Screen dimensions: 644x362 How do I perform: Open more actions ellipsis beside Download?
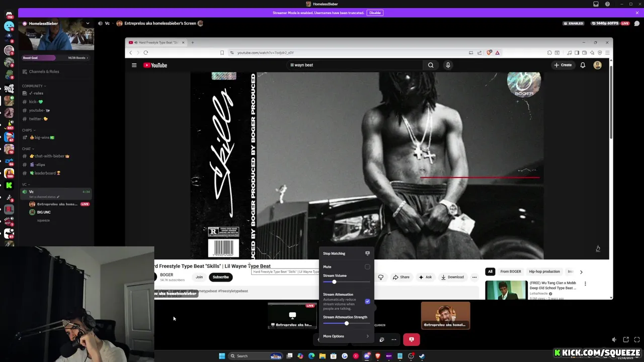474,277
